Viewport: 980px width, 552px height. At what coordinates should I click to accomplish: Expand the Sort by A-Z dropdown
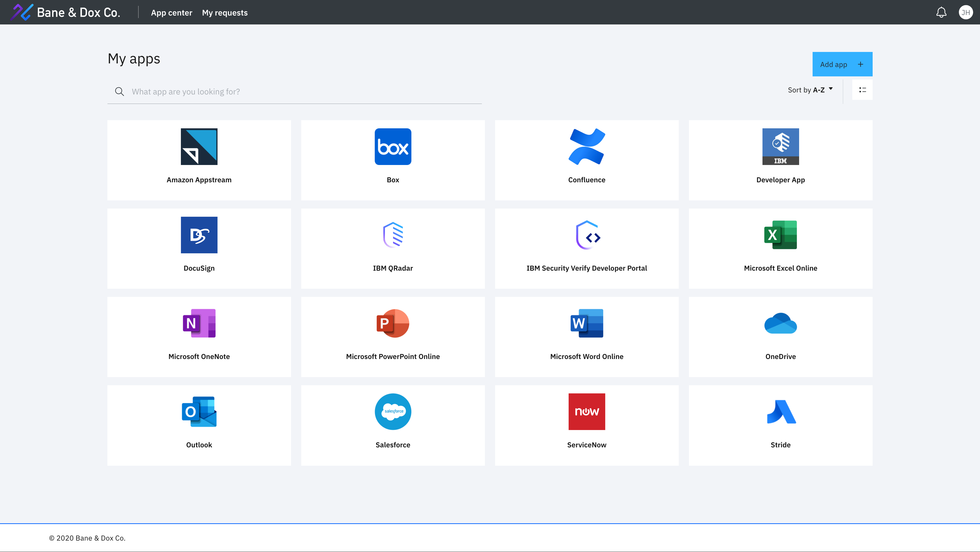[x=810, y=90]
